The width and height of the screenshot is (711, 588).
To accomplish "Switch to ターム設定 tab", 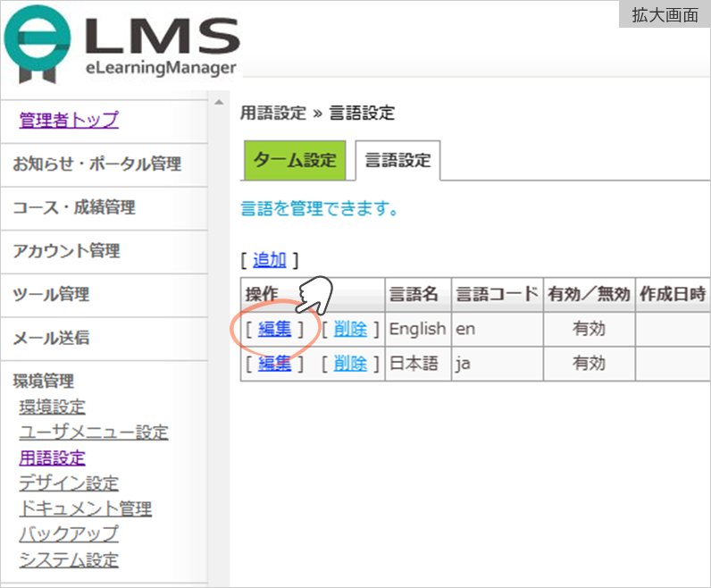I will [295, 160].
